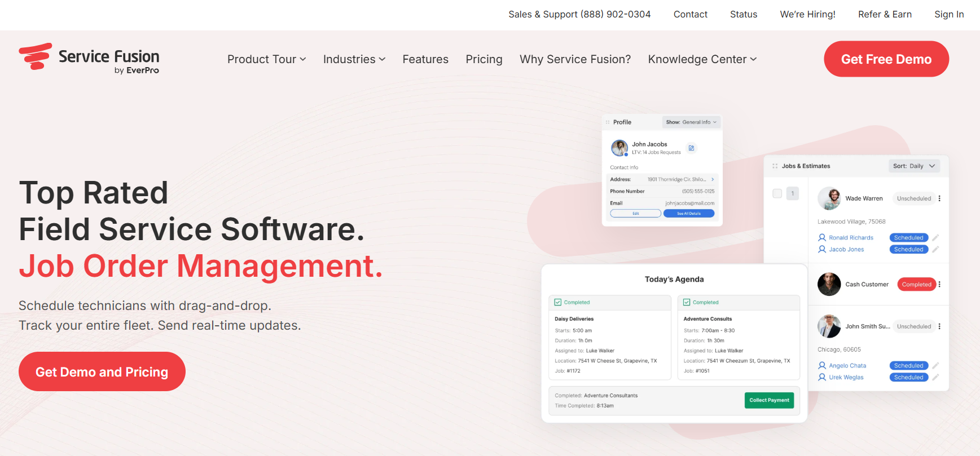Open the Features page
The width and height of the screenshot is (980, 456).
pyautogui.click(x=425, y=59)
